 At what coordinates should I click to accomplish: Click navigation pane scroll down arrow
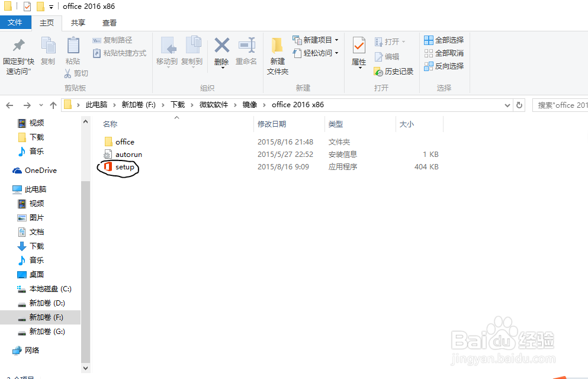pos(85,368)
